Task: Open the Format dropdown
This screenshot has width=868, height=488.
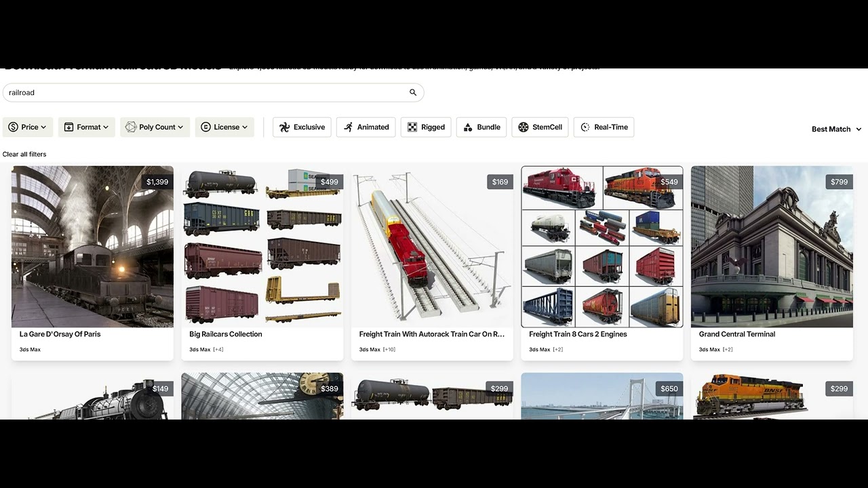Action: [87, 127]
